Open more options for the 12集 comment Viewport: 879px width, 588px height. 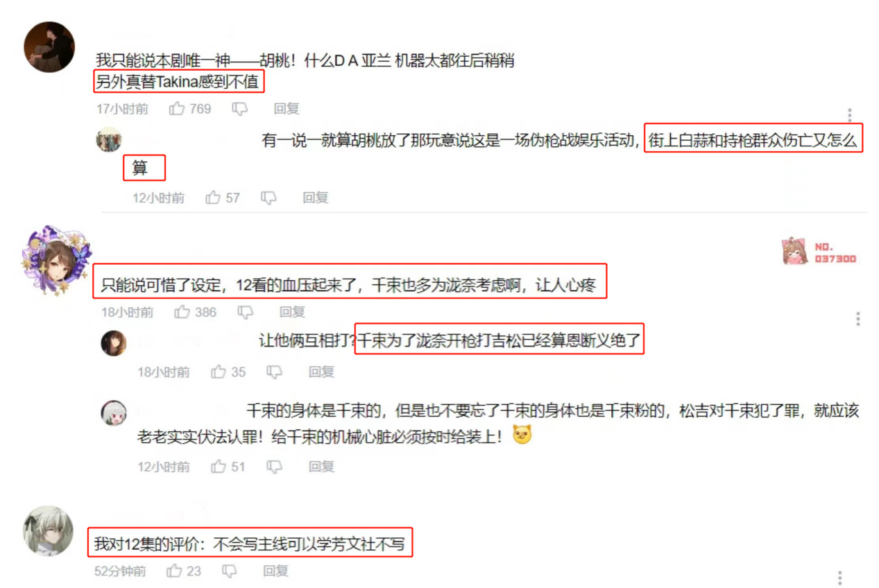click(x=840, y=578)
